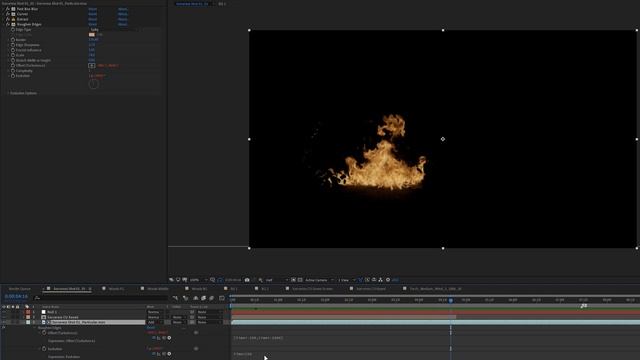Click the Evolution angle dial

[93, 84]
